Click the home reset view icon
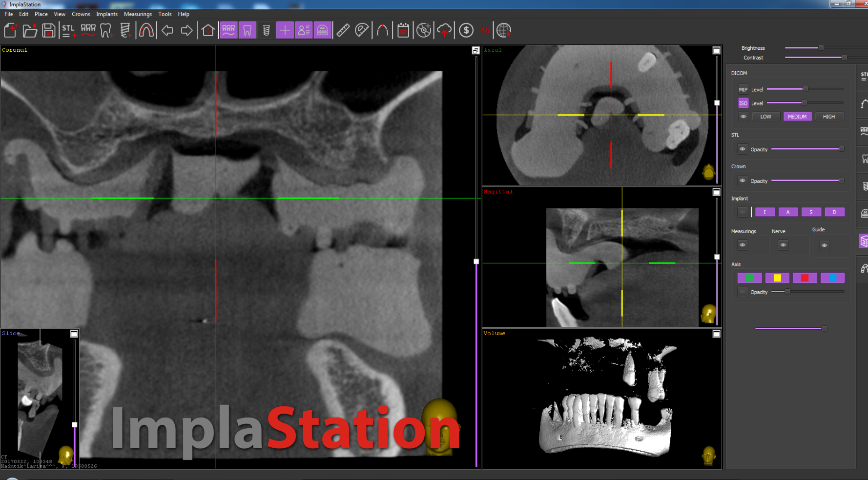This screenshot has width=868, height=480. 208,30
